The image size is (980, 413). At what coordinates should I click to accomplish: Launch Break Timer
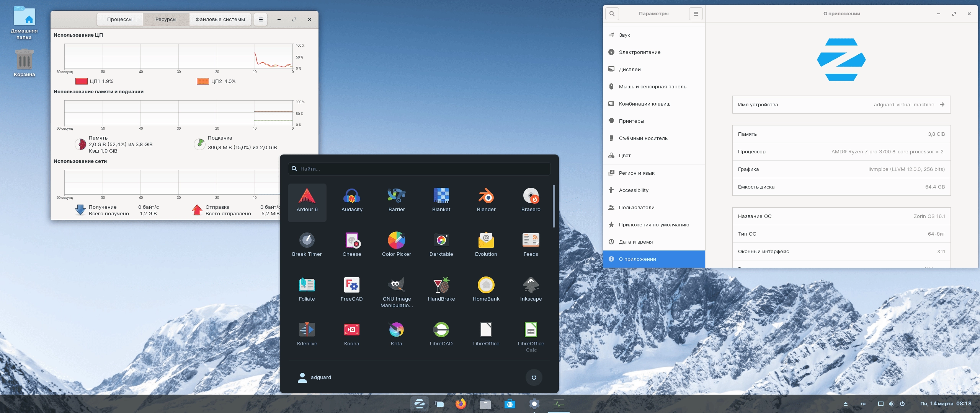(307, 247)
